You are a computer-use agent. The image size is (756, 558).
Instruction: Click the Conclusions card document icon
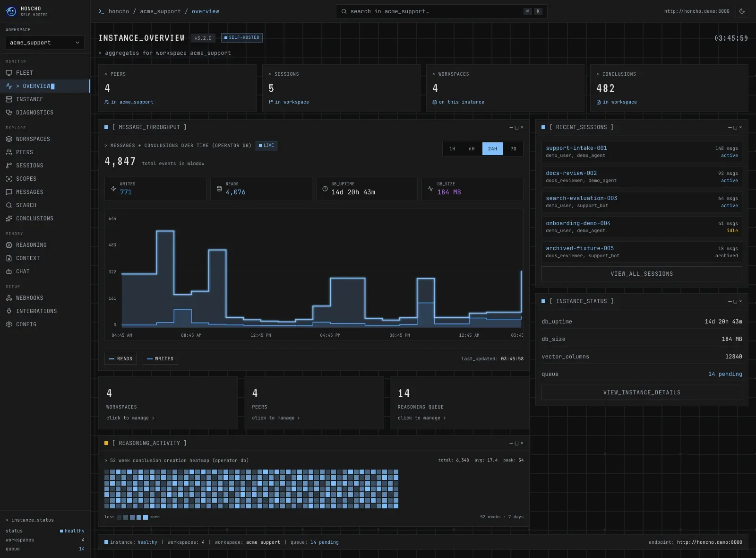[x=599, y=102]
